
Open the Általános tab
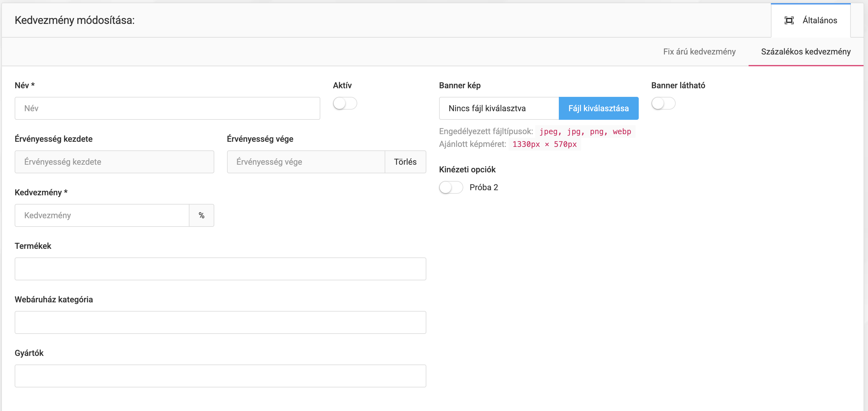point(819,21)
